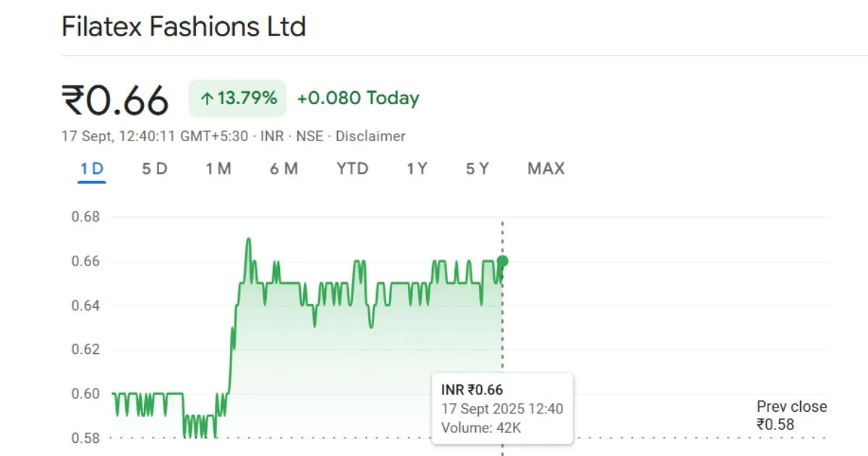
Task: Open the Disclaimer link
Action: click(x=370, y=136)
